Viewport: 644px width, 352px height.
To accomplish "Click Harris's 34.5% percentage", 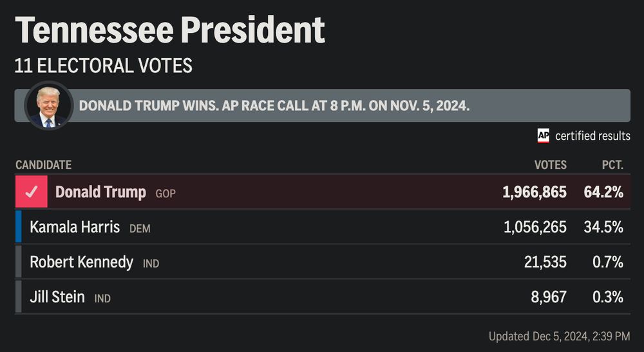I will coord(603,227).
